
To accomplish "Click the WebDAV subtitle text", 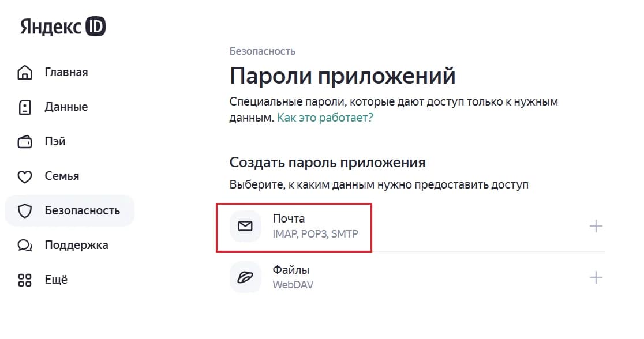I will [293, 285].
